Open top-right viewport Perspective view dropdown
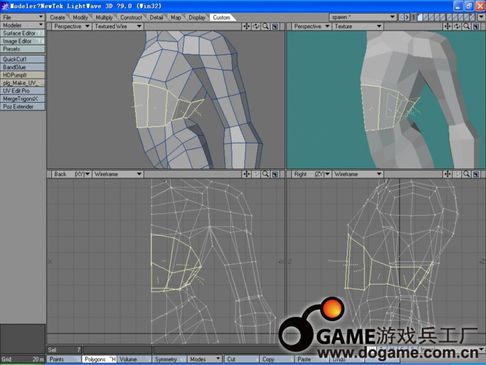This screenshot has height=365, width=486. pos(311,26)
